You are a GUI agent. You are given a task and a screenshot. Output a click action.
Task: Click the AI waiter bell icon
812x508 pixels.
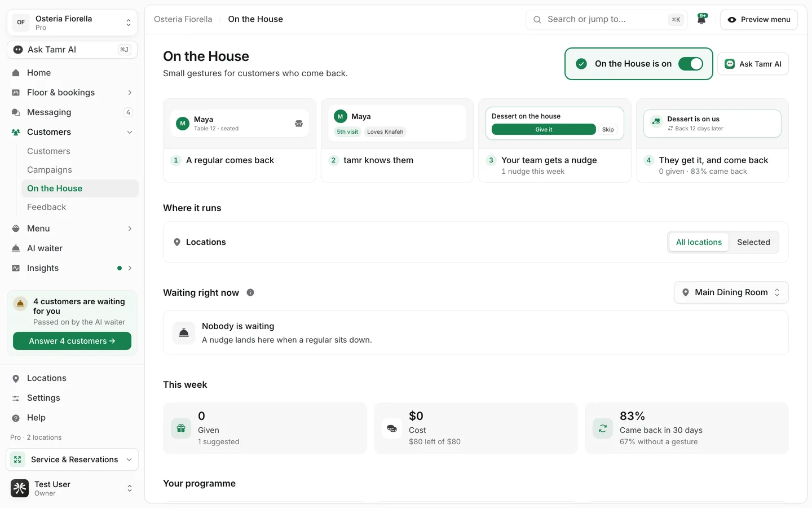click(x=16, y=248)
